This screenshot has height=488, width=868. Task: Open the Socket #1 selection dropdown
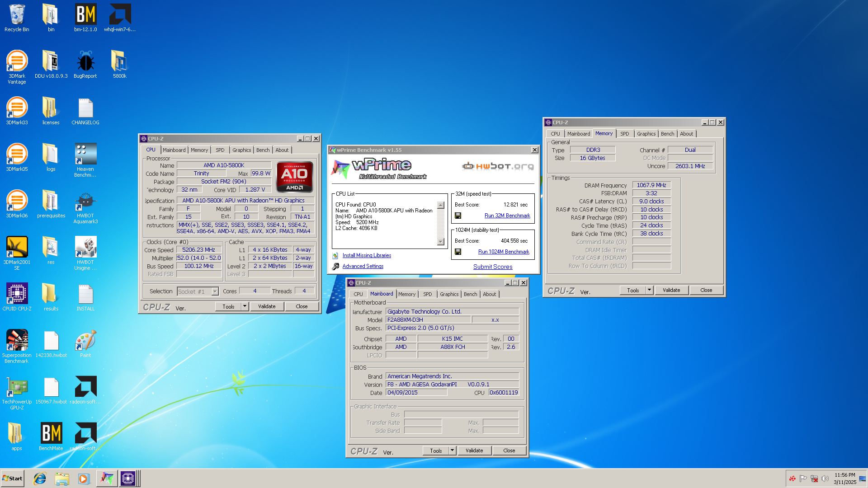(x=198, y=291)
